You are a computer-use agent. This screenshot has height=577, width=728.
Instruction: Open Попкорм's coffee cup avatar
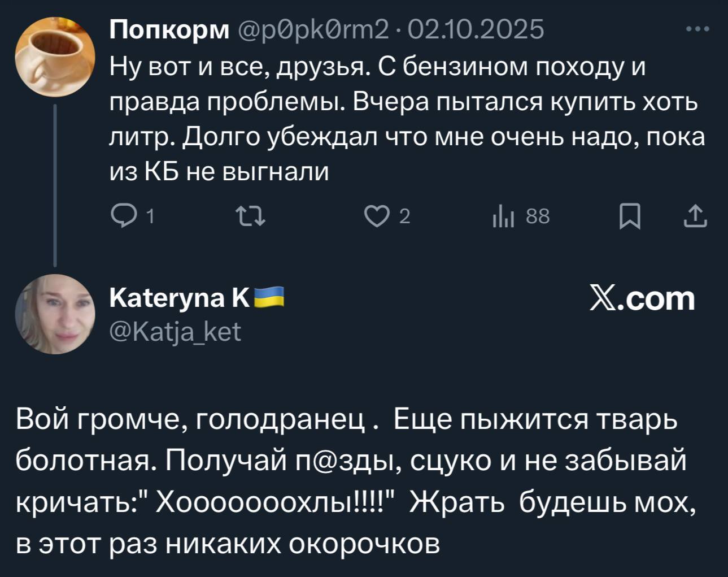[55, 56]
